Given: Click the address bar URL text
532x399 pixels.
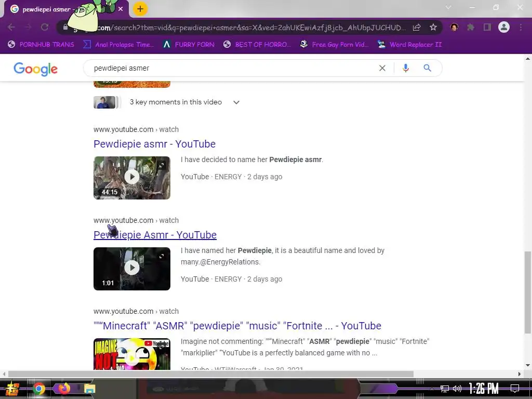Looking at the screenshot, I should pos(251,28).
